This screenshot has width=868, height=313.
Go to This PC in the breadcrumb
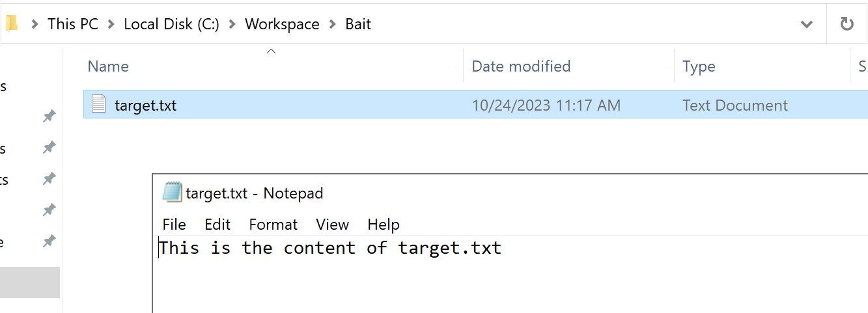72,25
